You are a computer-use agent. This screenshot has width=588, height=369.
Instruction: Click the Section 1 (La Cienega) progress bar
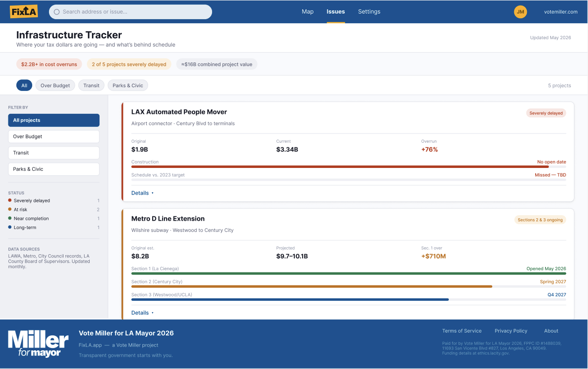coord(348,273)
